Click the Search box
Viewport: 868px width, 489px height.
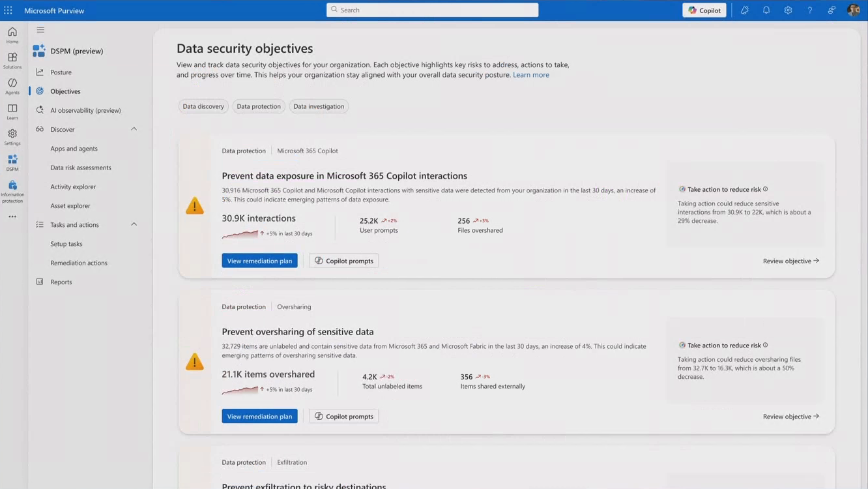click(x=433, y=10)
